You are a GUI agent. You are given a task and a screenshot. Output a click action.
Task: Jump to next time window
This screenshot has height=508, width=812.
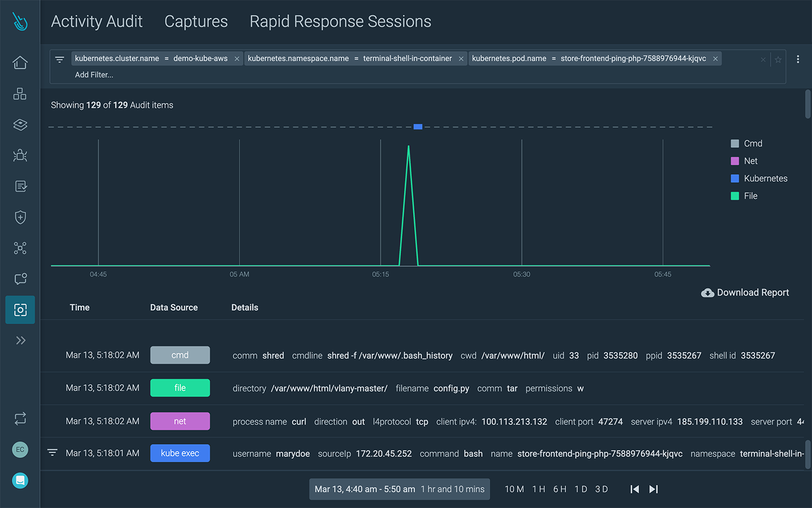tap(654, 489)
